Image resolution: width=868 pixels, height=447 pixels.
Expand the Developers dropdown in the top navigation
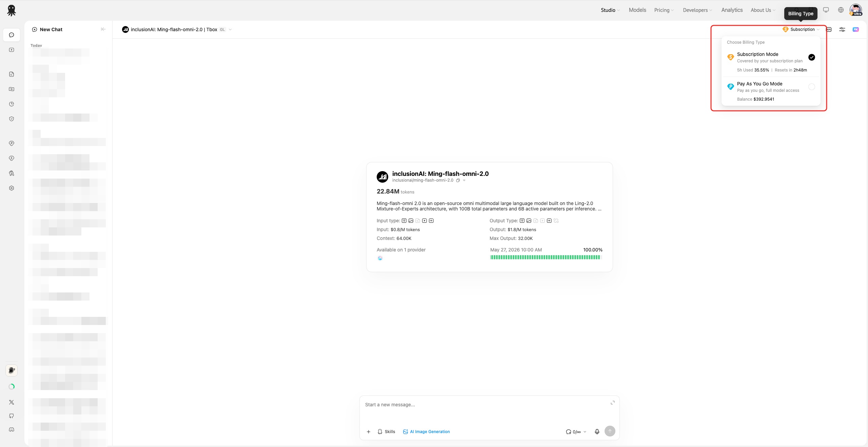pos(697,10)
